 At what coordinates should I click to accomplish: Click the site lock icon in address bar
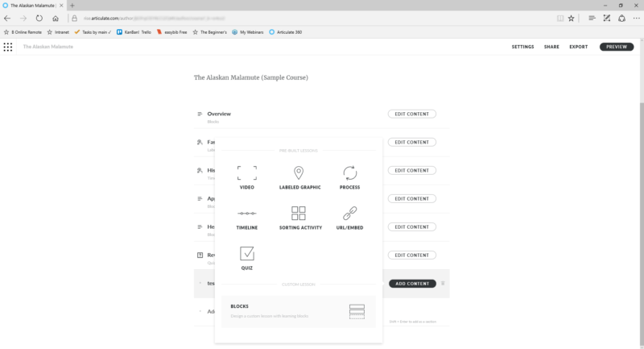pyautogui.click(x=74, y=18)
